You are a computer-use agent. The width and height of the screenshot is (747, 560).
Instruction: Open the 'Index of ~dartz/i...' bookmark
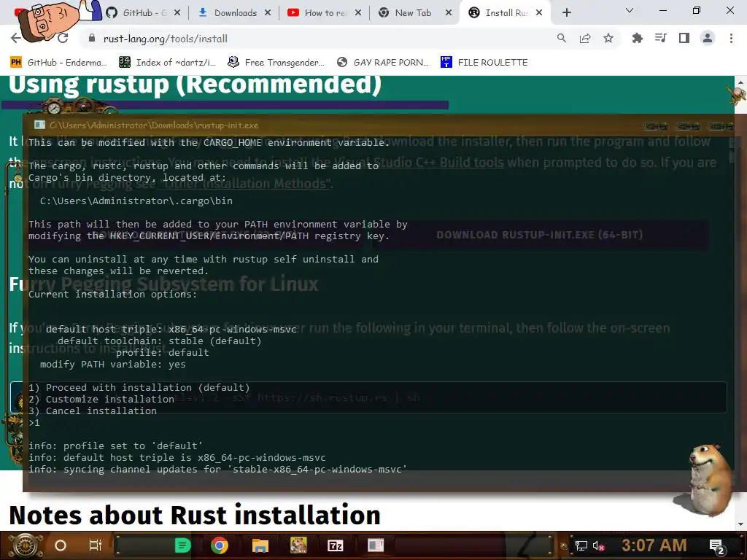pos(167,63)
